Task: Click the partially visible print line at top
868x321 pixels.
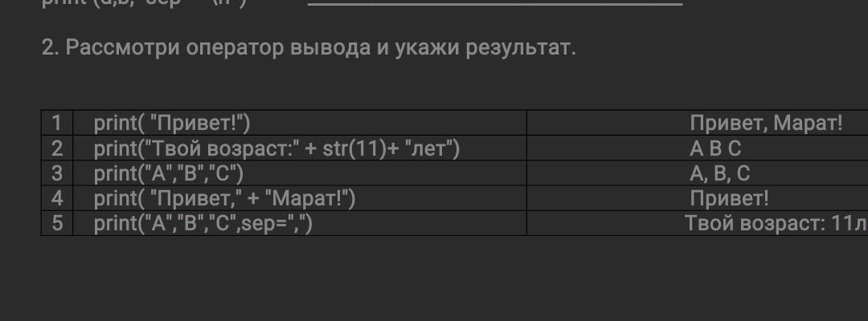Action: click(145, 3)
